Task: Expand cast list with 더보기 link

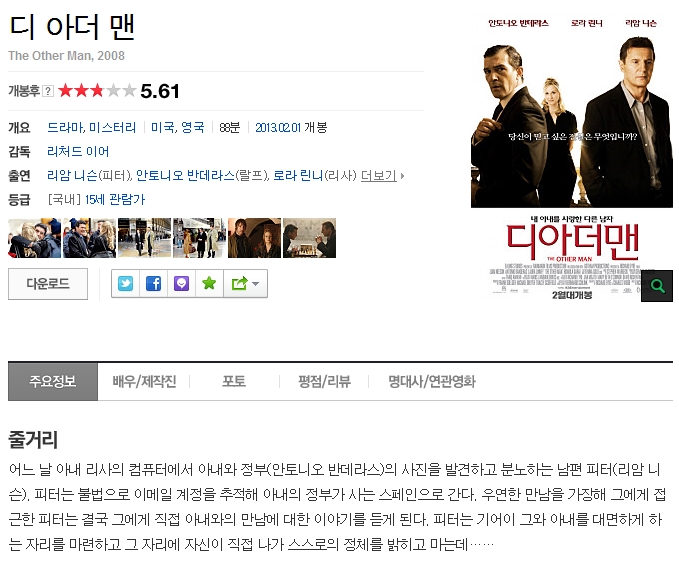Action: click(x=382, y=175)
